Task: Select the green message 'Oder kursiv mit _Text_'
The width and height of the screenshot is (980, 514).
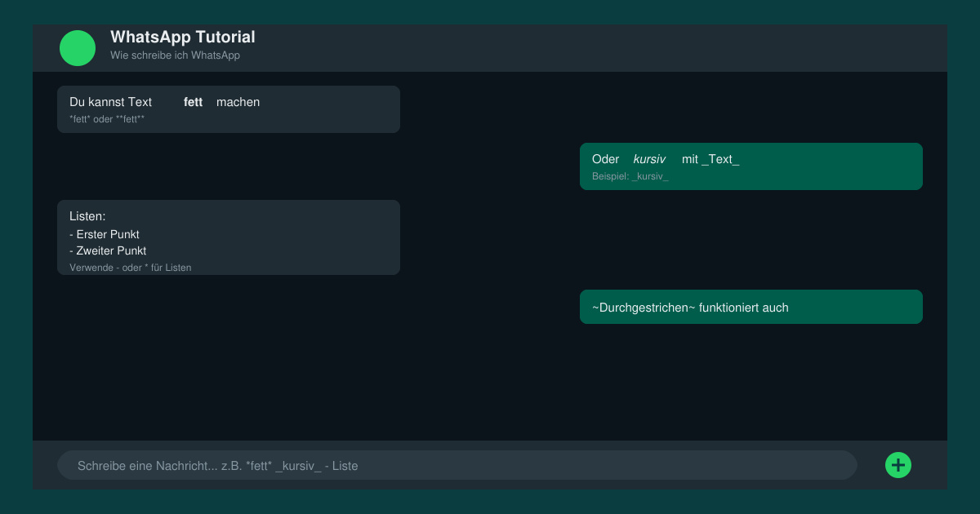Action: pos(751,166)
